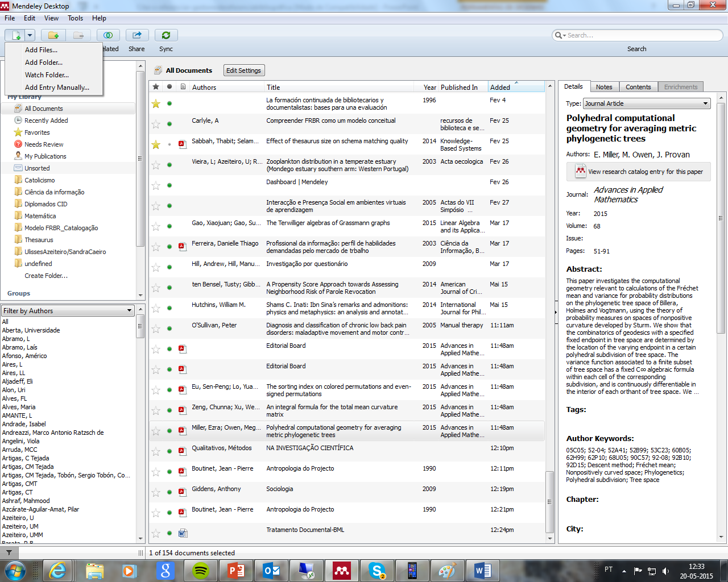The image size is (728, 582).
Task: Open the Catolicismo folder
Action: coord(39,180)
